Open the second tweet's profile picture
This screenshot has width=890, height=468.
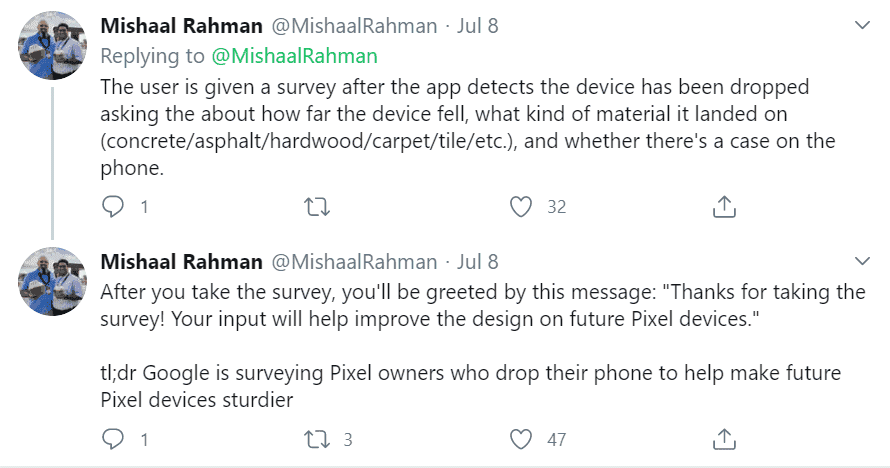click(52, 281)
